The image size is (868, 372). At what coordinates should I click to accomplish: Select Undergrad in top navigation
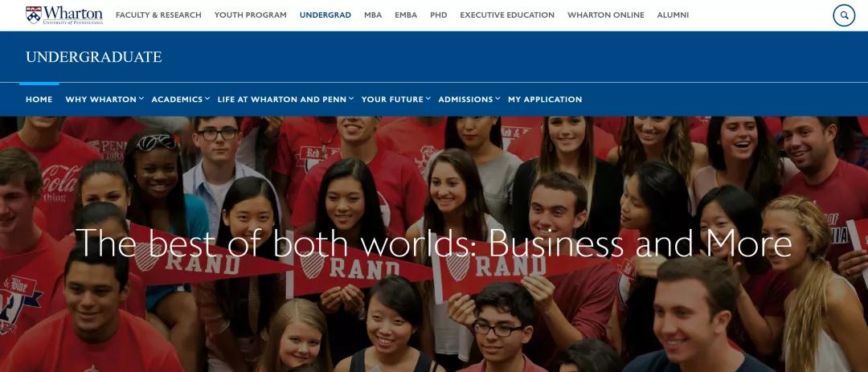pyautogui.click(x=325, y=15)
